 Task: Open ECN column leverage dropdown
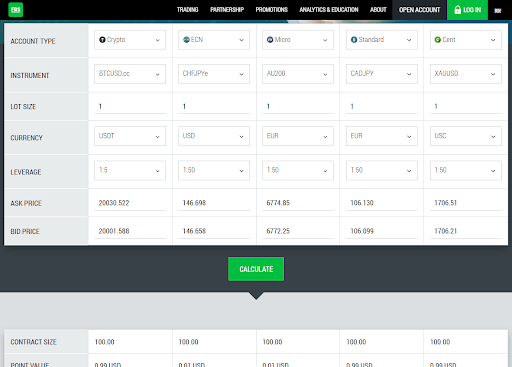coord(214,170)
